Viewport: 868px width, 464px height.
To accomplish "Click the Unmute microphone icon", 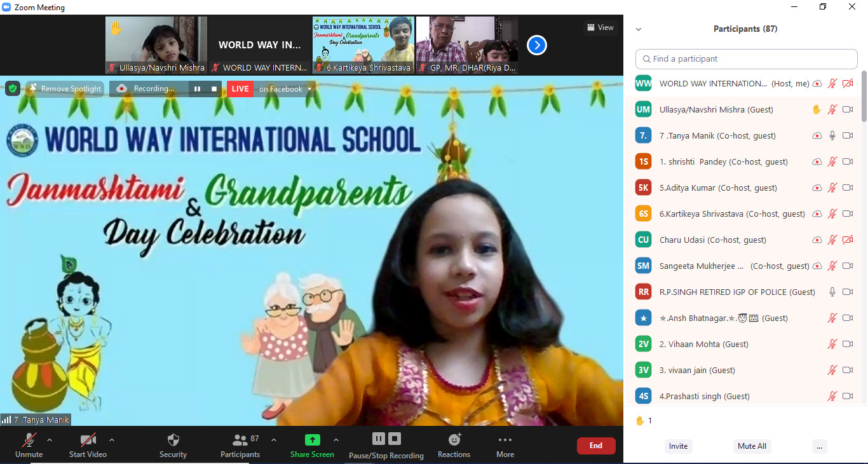I will pyautogui.click(x=29, y=439).
